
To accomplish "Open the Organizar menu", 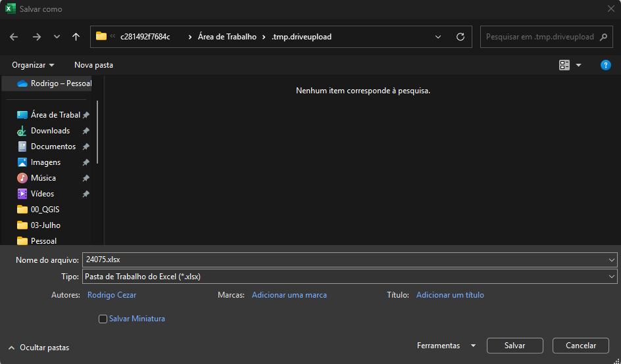I will (33, 65).
